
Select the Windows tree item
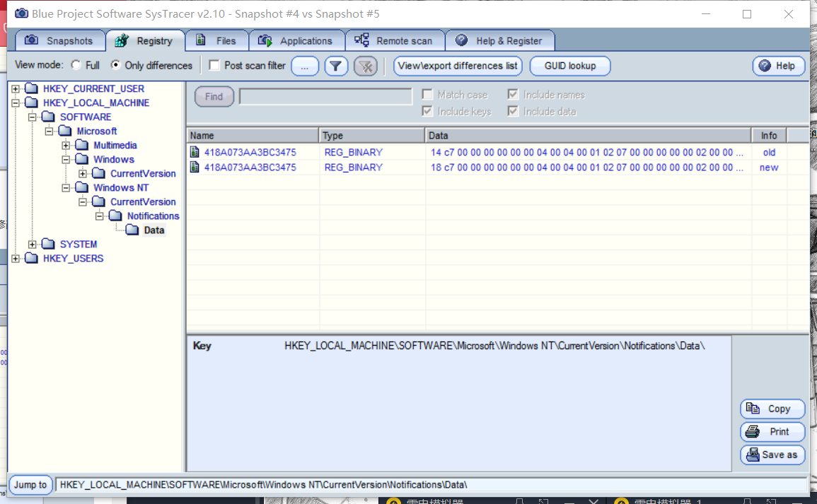[x=114, y=159]
